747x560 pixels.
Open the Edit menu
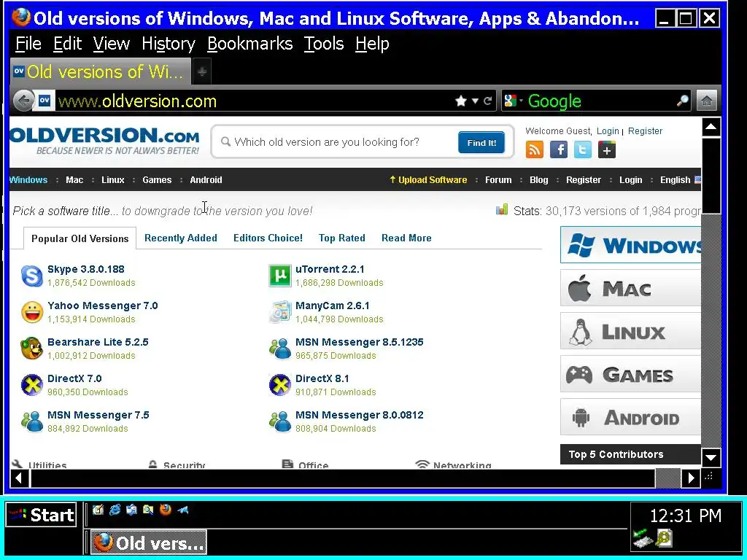[67, 44]
